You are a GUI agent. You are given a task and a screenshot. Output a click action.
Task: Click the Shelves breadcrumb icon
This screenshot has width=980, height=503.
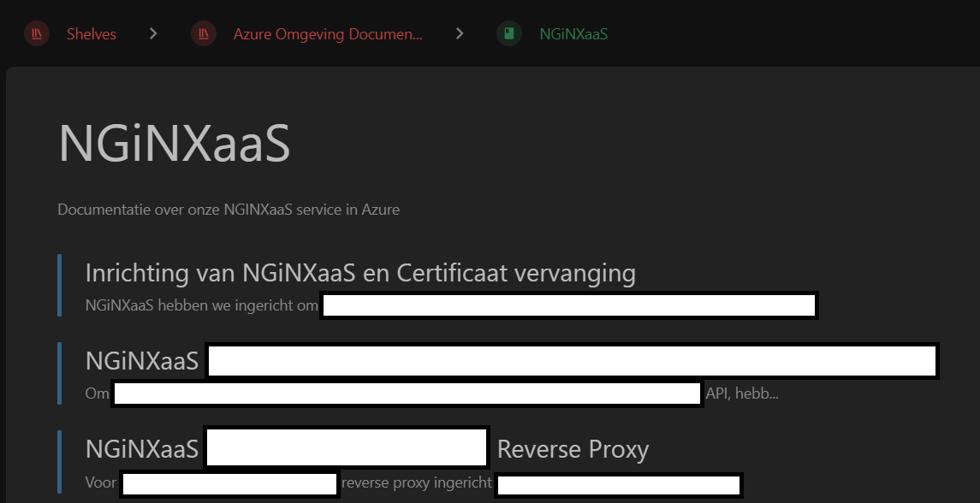tap(37, 33)
